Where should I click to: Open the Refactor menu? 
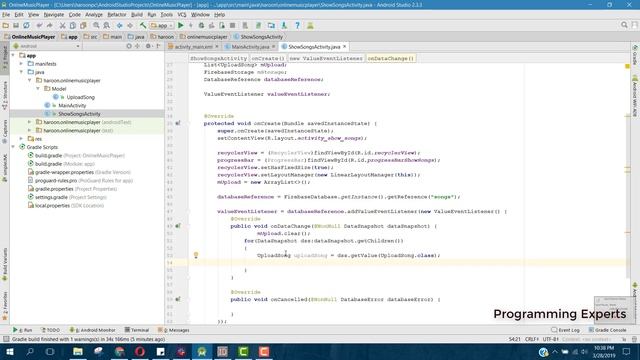tap(117, 15)
